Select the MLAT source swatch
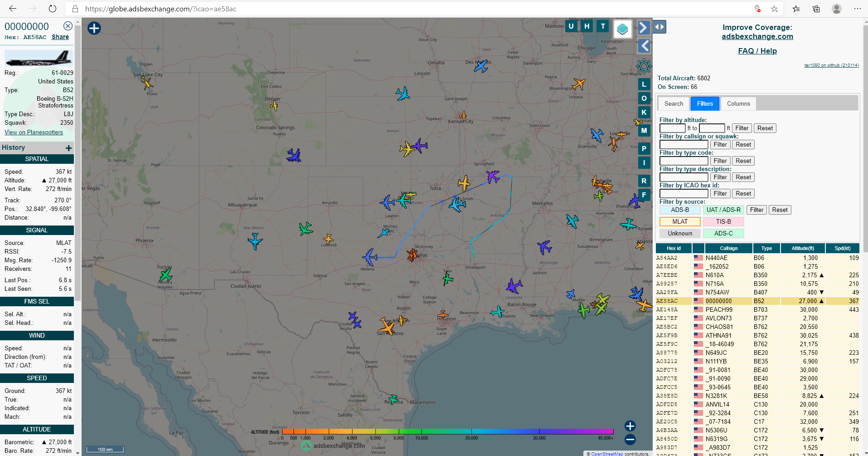This screenshot has width=868, height=456. pos(680,222)
